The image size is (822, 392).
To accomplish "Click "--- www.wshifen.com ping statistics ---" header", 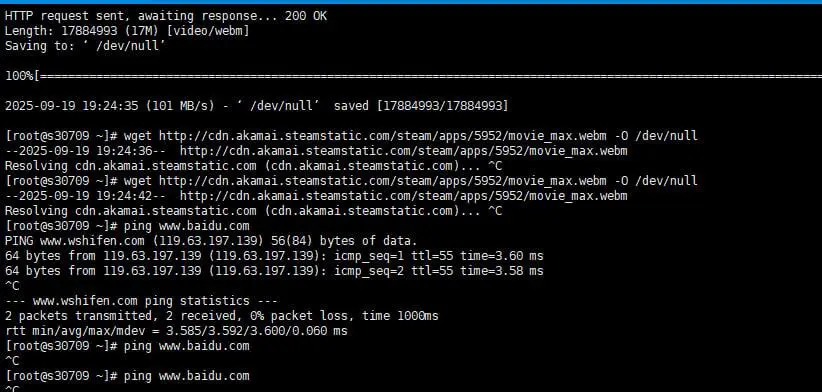I will pyautogui.click(x=142, y=301).
